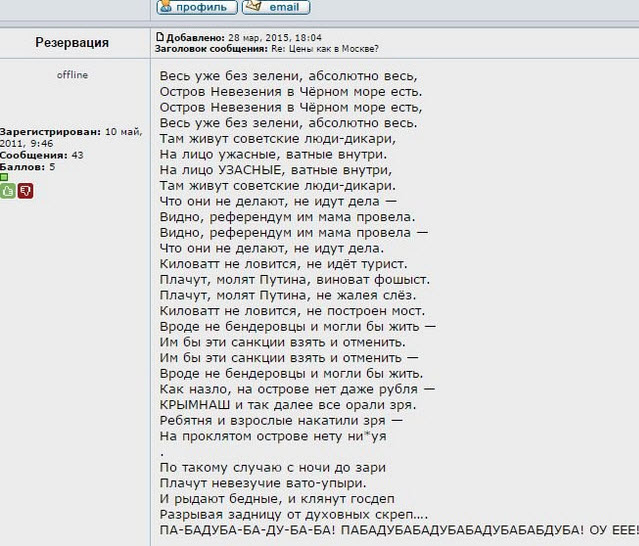Viewport: 639px width, 546px height.
Task: Click the Сообщения: 43 post count
Action: [42, 155]
